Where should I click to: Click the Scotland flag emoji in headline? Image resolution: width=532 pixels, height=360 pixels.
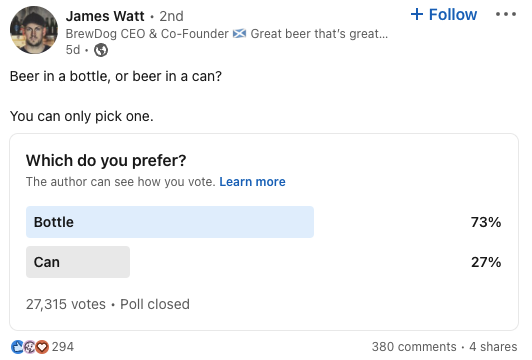click(x=239, y=34)
